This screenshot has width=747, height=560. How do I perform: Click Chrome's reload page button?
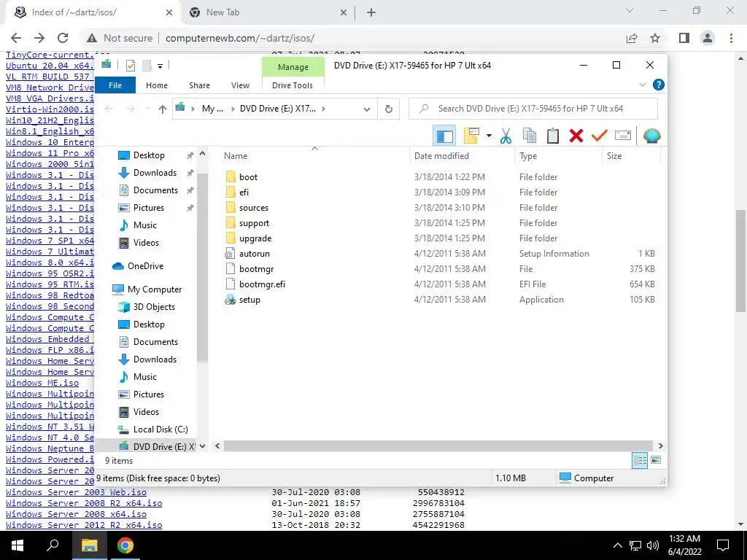pyautogui.click(x=63, y=38)
